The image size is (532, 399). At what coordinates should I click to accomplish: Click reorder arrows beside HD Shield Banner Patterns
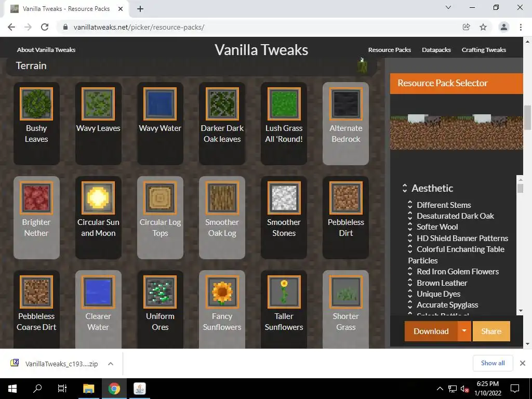click(x=410, y=238)
